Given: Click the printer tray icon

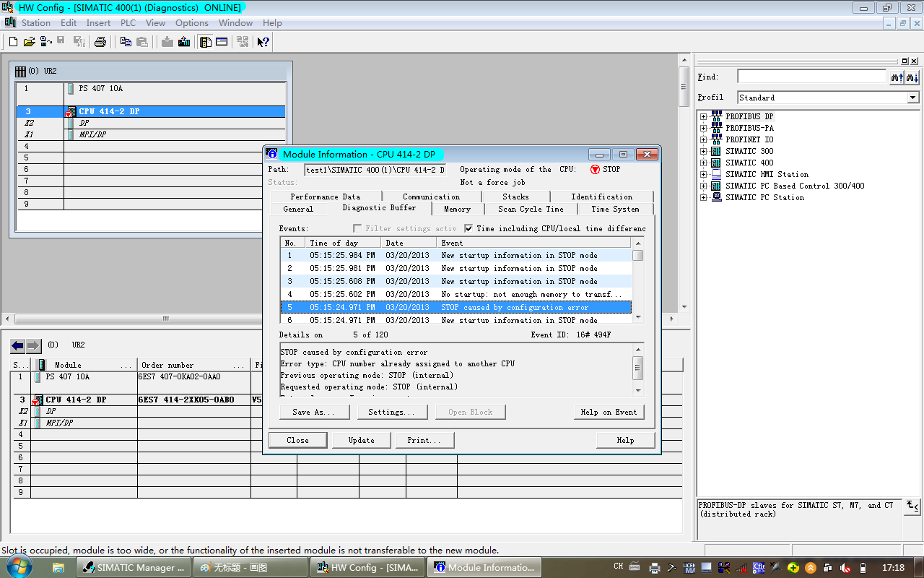Looking at the screenshot, I should click(655, 567).
